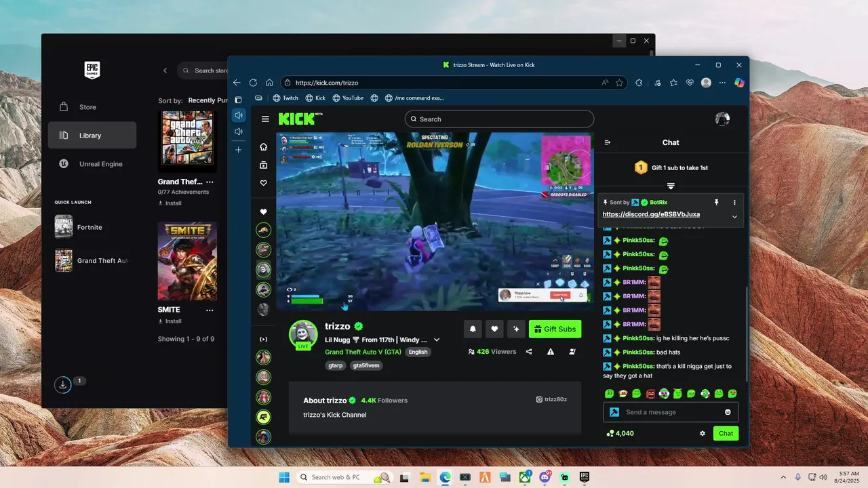Collapse chat with the icon left of Chat title
Image resolution: width=868 pixels, height=488 pixels.
[608, 142]
